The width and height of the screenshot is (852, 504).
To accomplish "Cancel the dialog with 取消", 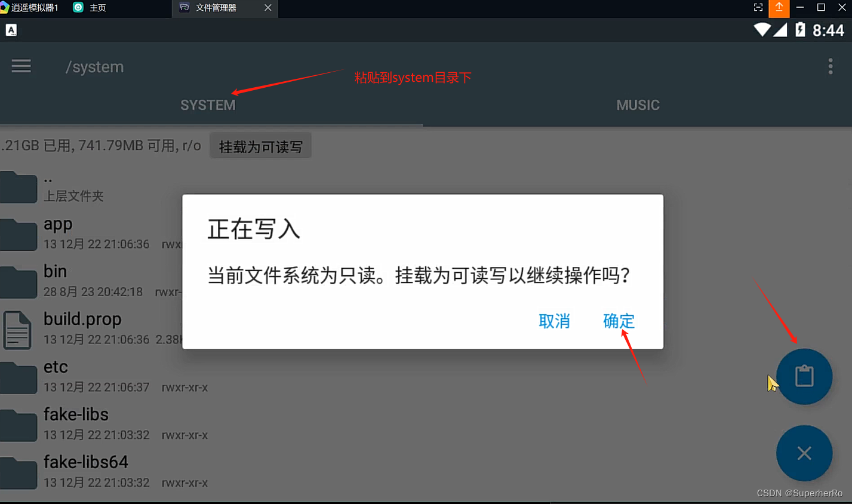I will tap(554, 321).
